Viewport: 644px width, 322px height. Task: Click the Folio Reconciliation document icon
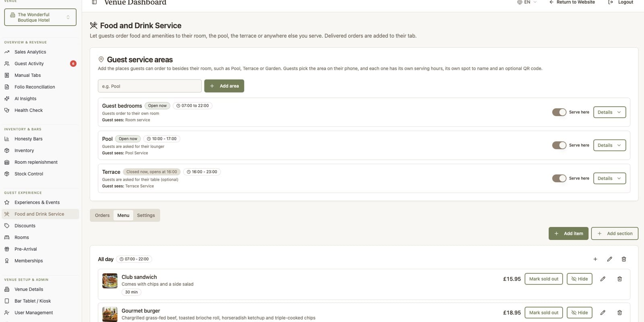coord(7,87)
